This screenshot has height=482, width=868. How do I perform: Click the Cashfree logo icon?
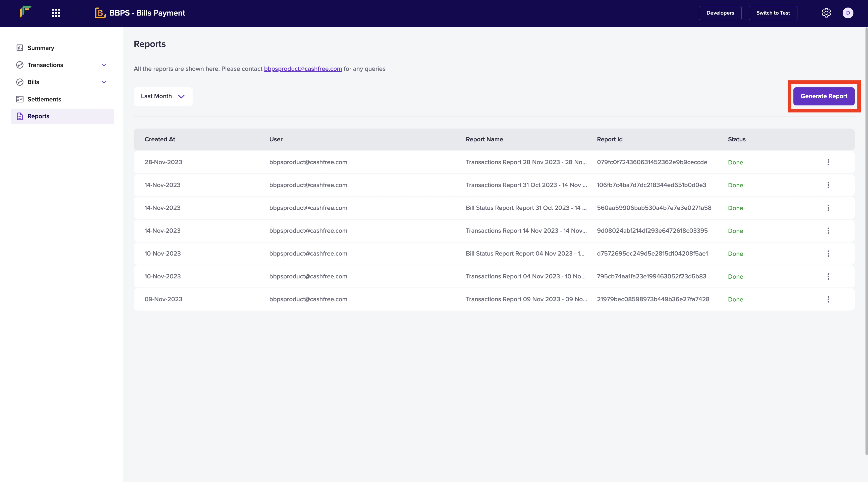click(x=26, y=12)
